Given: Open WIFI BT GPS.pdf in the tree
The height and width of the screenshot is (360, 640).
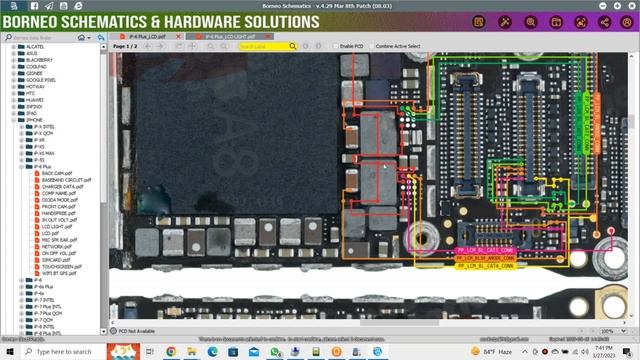Looking at the screenshot, I should coord(59,273).
